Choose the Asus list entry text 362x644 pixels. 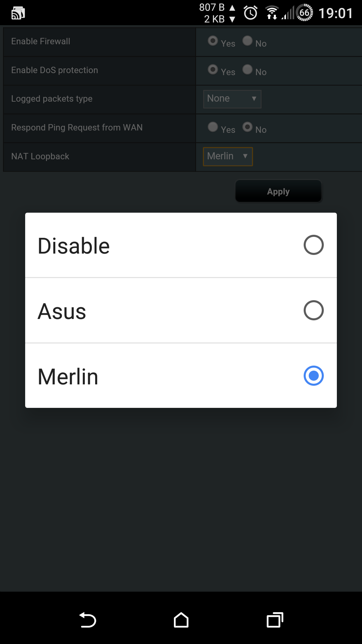pyautogui.click(x=62, y=311)
